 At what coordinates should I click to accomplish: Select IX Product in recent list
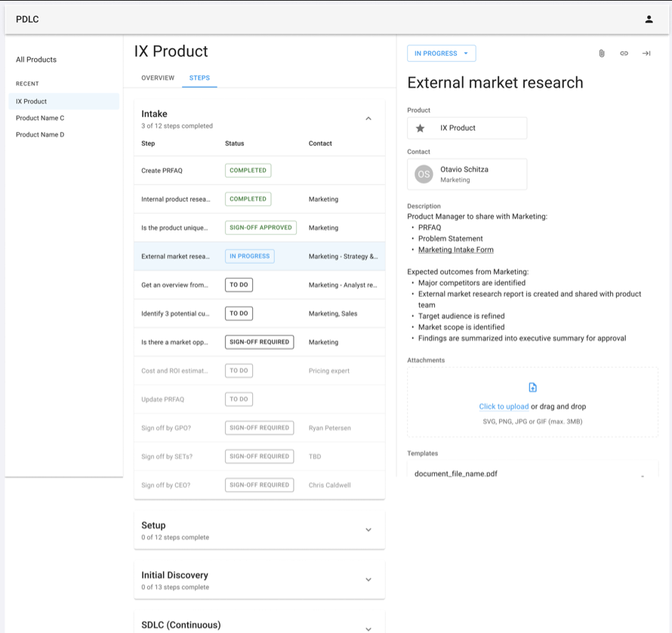click(64, 101)
